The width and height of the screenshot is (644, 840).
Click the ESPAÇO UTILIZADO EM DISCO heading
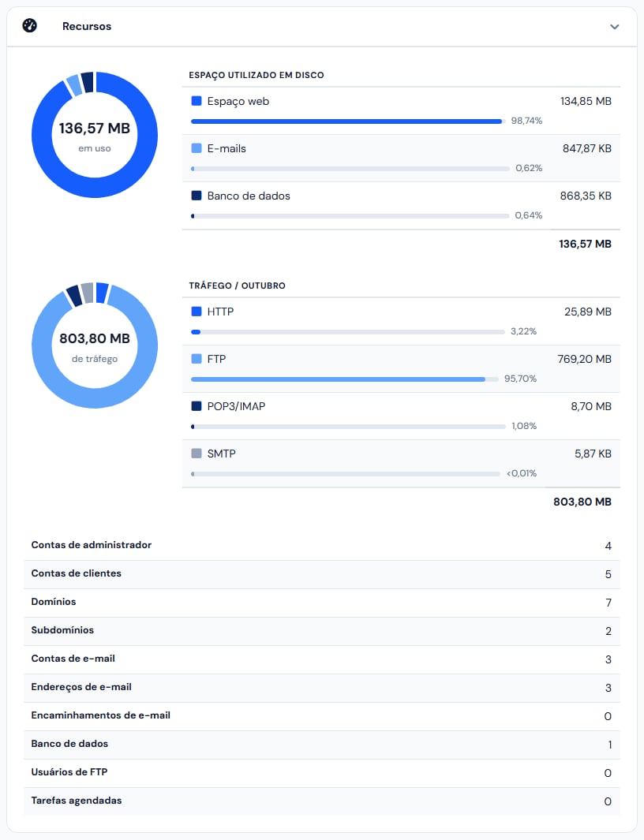coord(256,75)
